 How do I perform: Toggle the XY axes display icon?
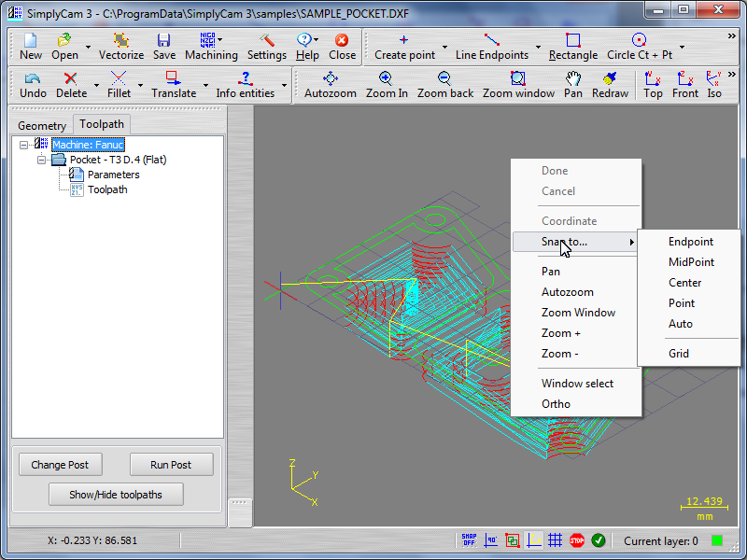click(x=533, y=540)
